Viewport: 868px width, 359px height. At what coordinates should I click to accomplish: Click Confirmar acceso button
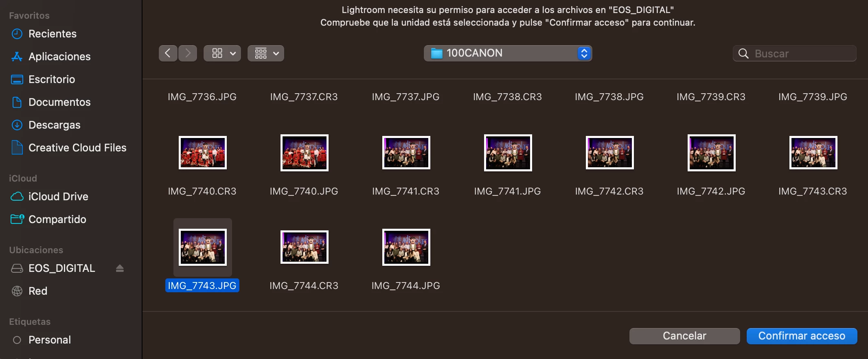[802, 336]
